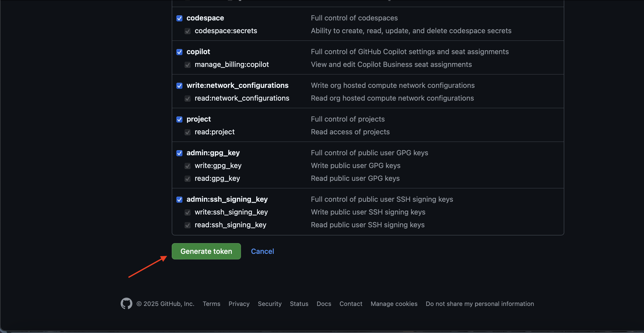This screenshot has height=333, width=644.
Task: Click the 'read:gpg_key' label
Action: click(217, 178)
